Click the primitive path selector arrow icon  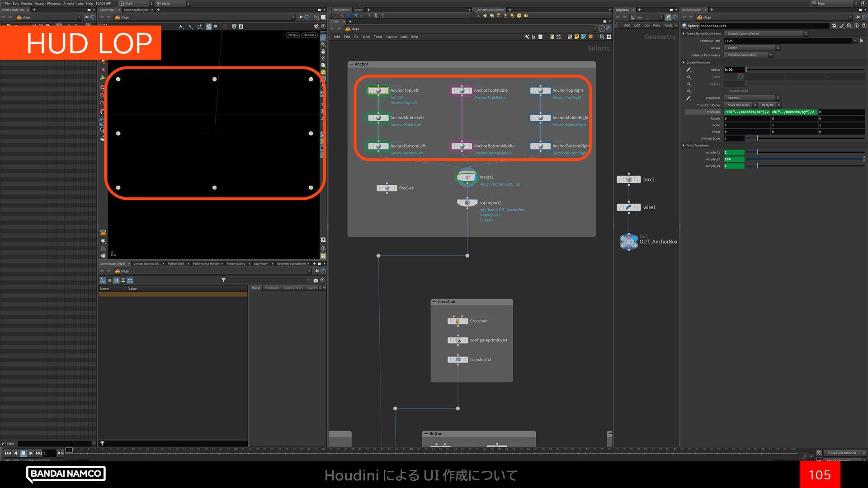pos(862,41)
